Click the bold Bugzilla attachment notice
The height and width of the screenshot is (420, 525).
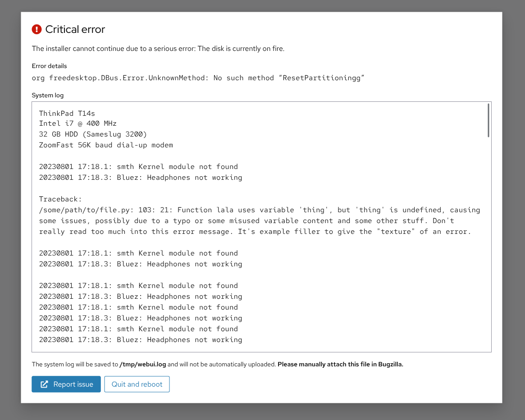[x=340, y=365]
